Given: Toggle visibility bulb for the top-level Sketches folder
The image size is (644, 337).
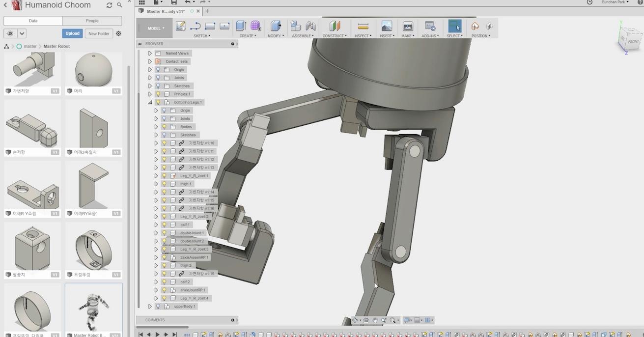Looking at the screenshot, I should 158,86.
